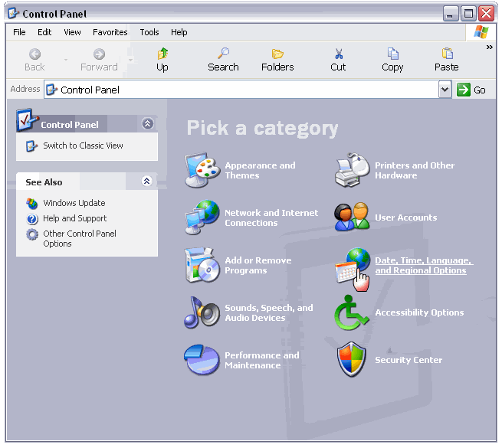The height and width of the screenshot is (448, 502).
Task: Click the Paste toolbar button
Action: (447, 60)
